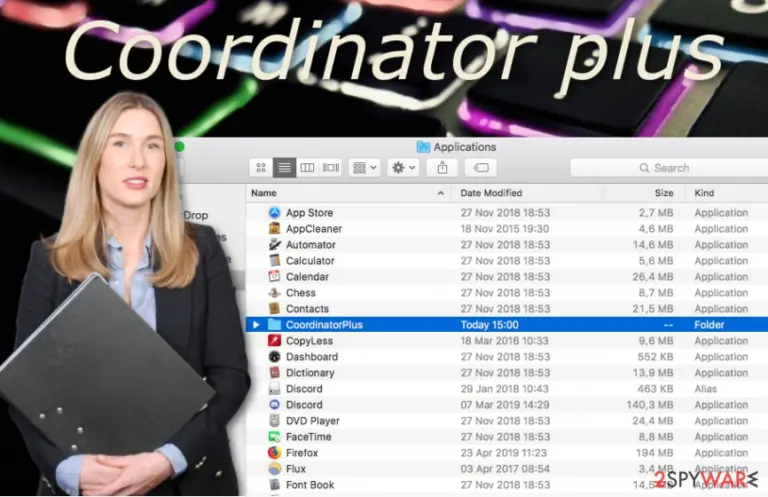Select the FaceTime icon

coord(274,437)
